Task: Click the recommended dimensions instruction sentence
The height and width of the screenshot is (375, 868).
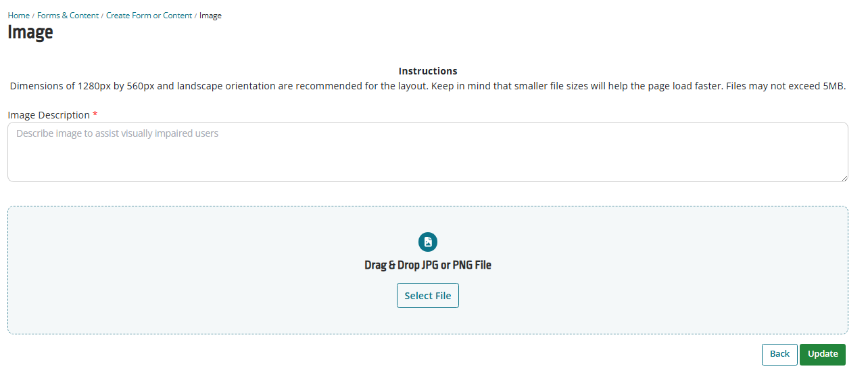Action: (219, 86)
